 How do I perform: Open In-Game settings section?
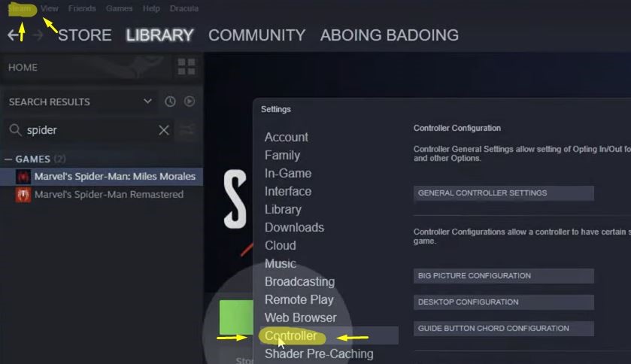pos(288,174)
